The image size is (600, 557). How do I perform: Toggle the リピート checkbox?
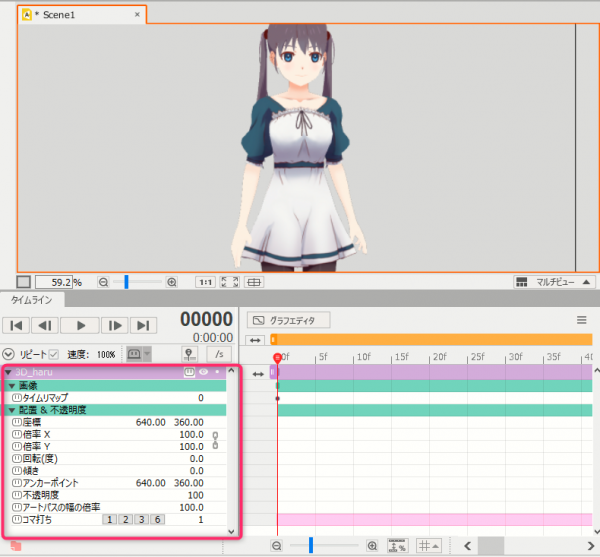54,355
